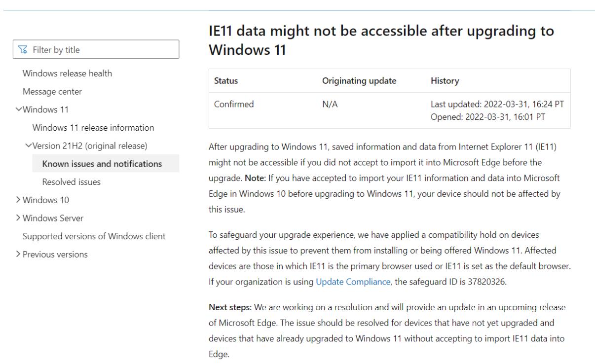Click arrow icon next to Windows 10
The image size is (595, 364).
[18, 200]
